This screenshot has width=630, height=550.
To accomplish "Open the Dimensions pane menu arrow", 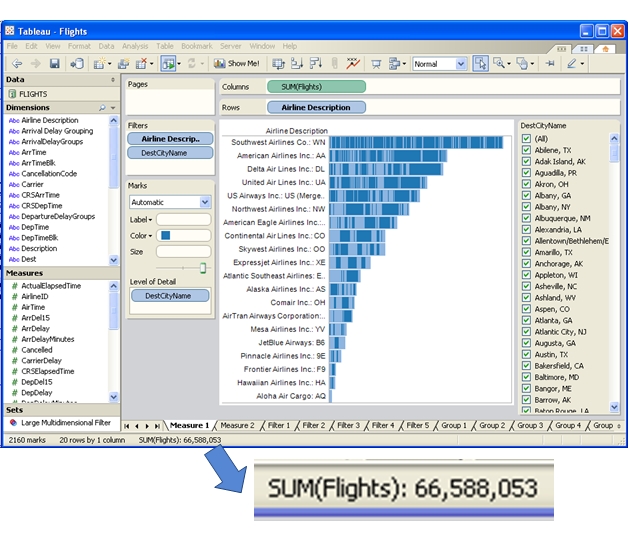I will 113,108.
